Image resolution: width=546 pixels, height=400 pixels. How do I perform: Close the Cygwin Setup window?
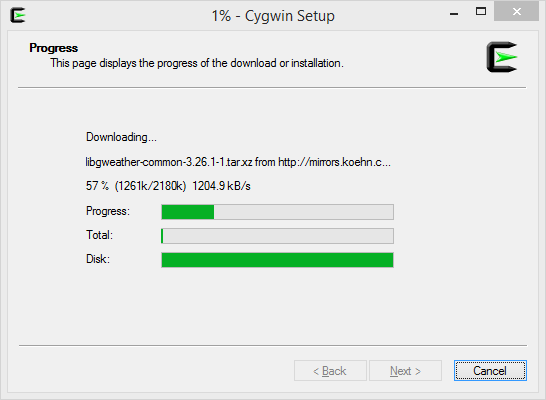pos(516,12)
